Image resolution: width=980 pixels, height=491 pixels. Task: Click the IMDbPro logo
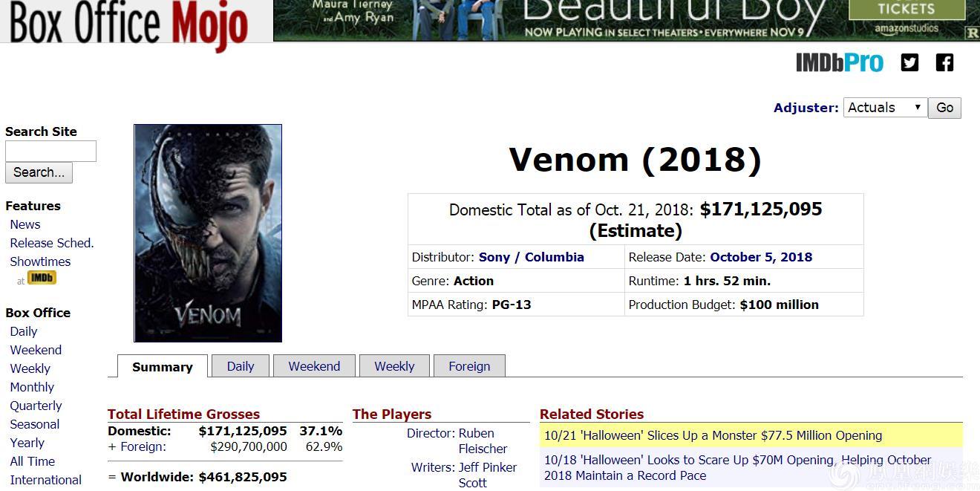[x=840, y=63]
